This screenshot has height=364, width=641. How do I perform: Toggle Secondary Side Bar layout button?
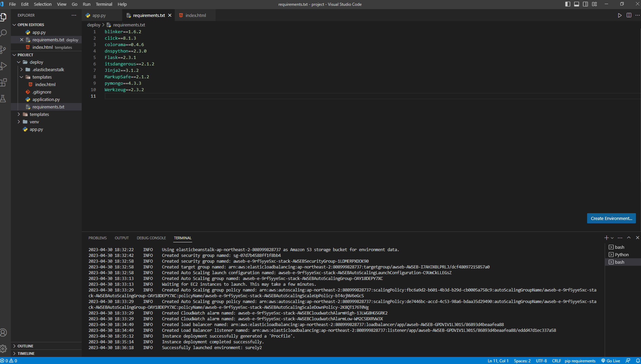[585, 4]
